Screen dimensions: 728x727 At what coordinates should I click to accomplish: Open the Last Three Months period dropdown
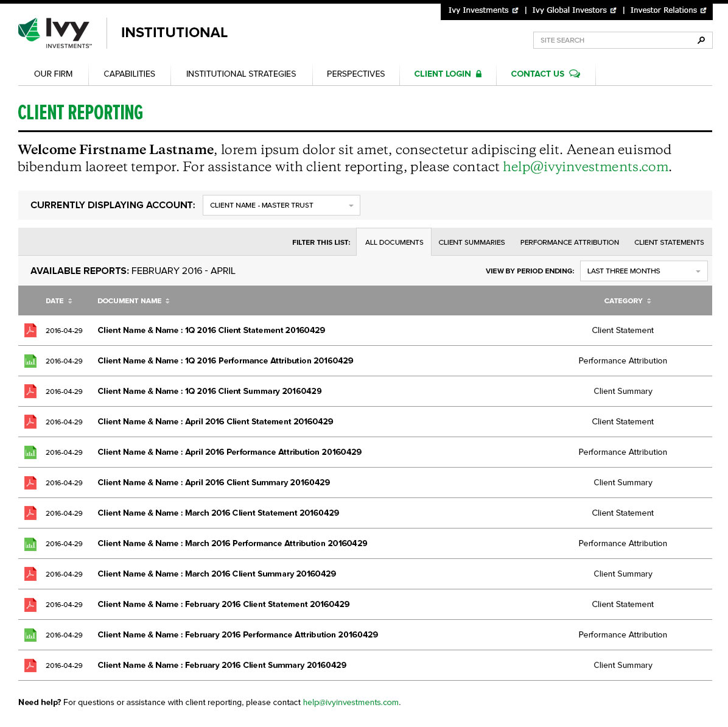point(643,271)
